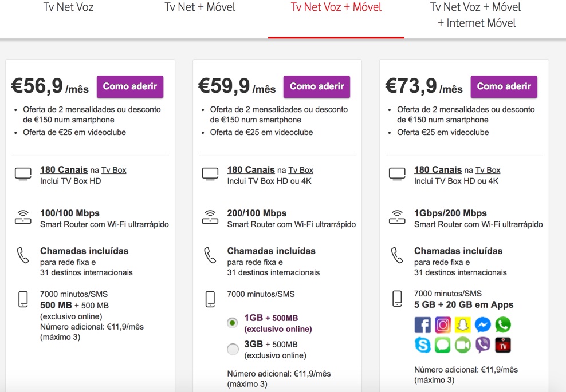Click the 180 Canais link in the €73,9 plan
Image resolution: width=566 pixels, height=392 pixels.
pos(438,169)
